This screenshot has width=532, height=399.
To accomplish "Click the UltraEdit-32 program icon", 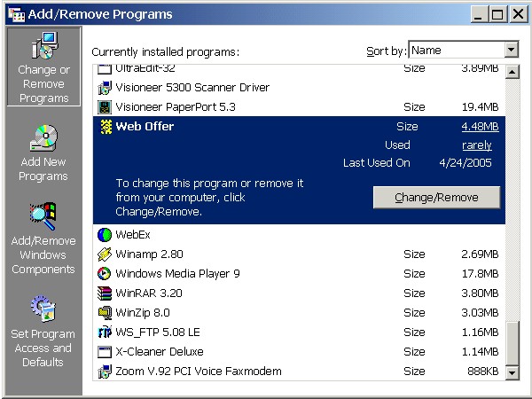I will [105, 69].
